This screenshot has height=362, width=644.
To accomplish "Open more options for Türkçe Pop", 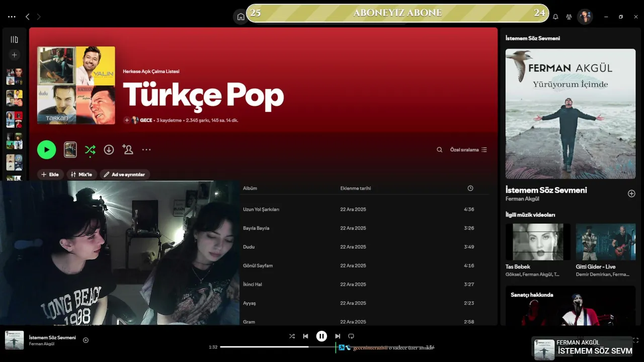I will coord(146,150).
